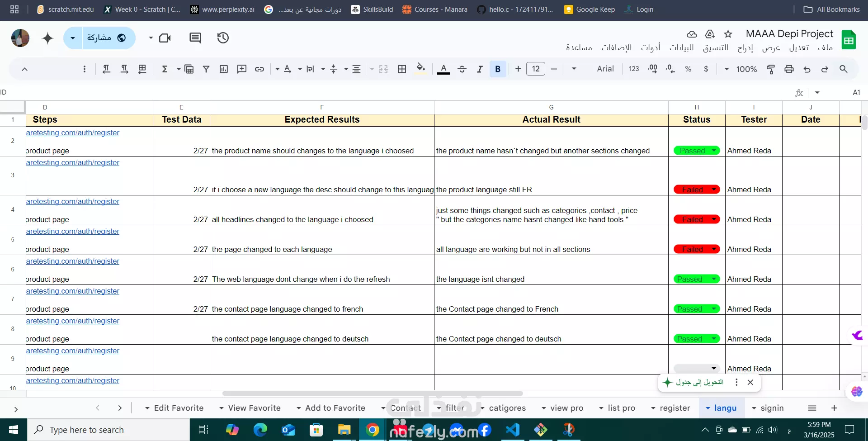Open the fill color bucket picker
This screenshot has width=868, height=441.
tap(420, 68)
